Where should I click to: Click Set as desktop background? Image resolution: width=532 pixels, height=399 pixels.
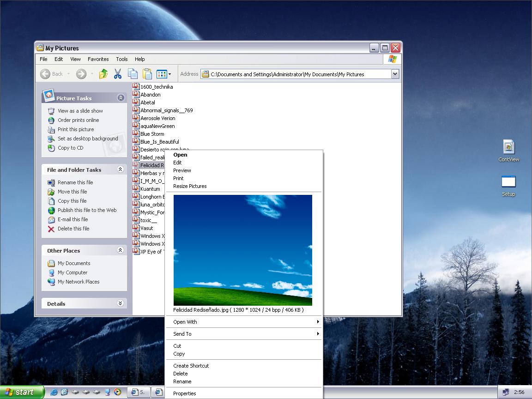click(x=88, y=139)
